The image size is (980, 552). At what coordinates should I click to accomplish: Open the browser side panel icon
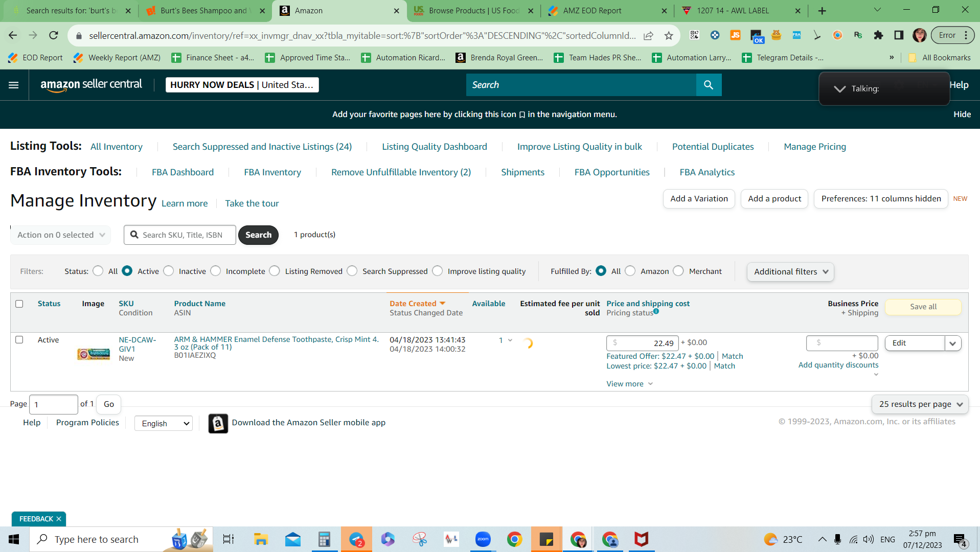899,35
